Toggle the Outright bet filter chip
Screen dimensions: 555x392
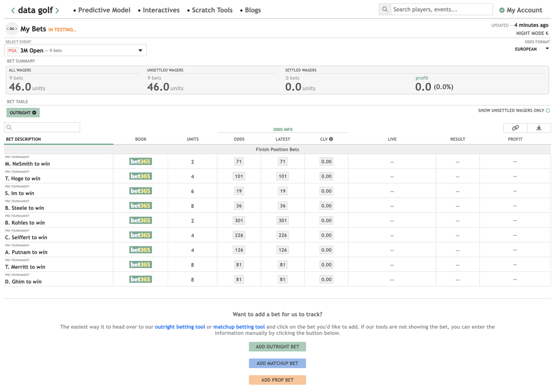(22, 112)
